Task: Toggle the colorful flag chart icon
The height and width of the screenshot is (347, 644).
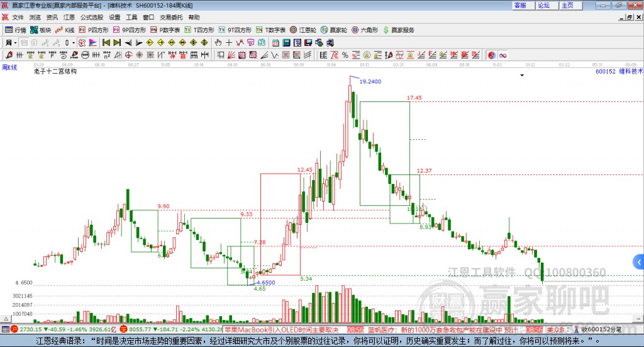Action: tap(93, 43)
